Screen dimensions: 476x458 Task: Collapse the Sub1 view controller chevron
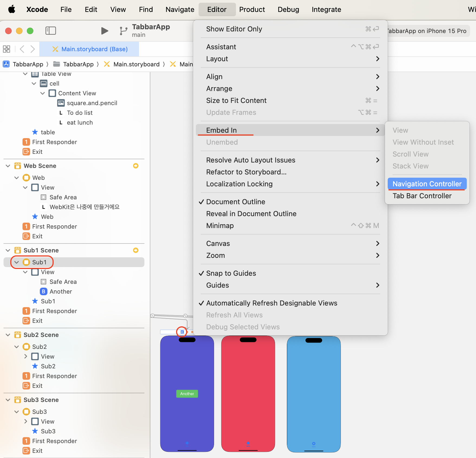point(17,262)
